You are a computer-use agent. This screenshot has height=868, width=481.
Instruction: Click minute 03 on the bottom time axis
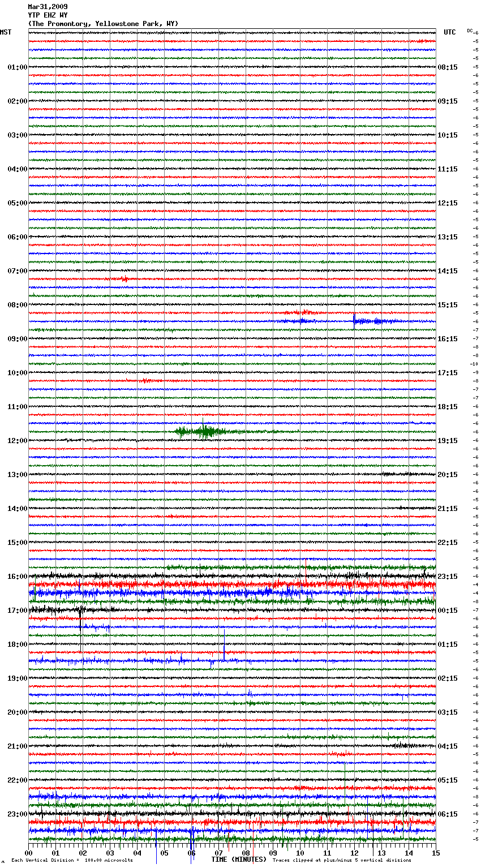tap(110, 853)
